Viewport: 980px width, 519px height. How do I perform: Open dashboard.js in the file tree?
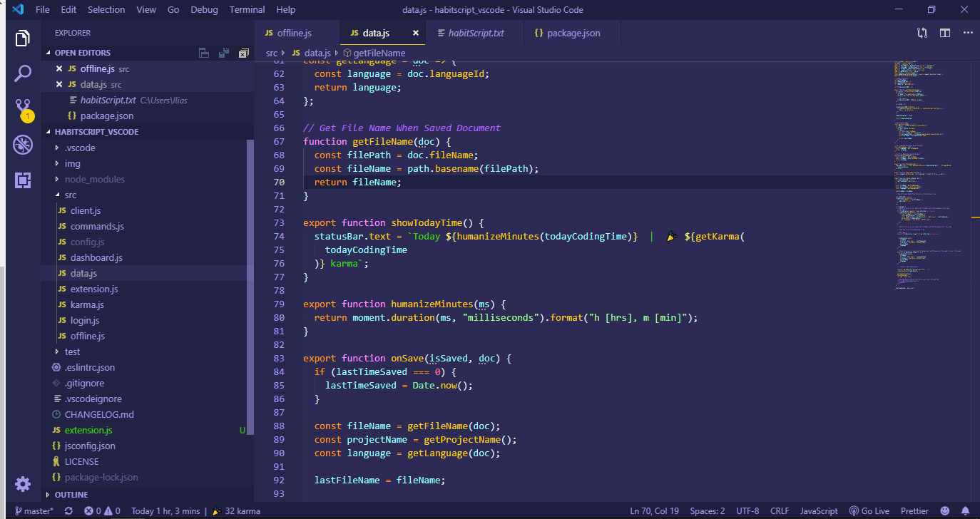click(96, 257)
